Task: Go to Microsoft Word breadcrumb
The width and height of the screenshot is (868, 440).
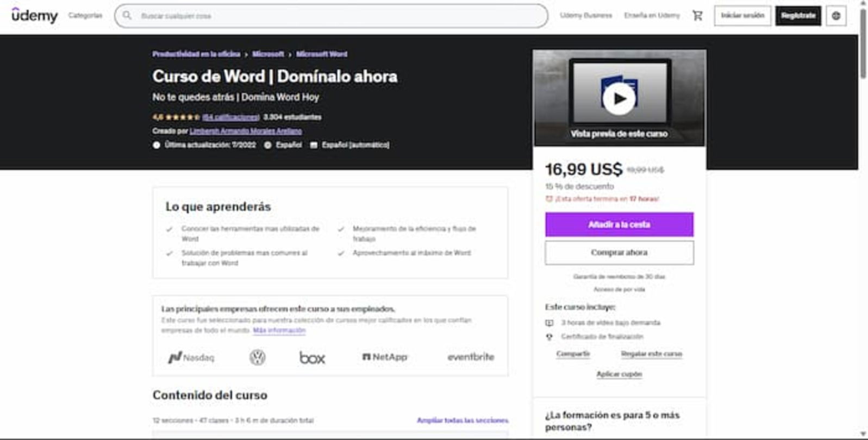Action: pyautogui.click(x=322, y=54)
